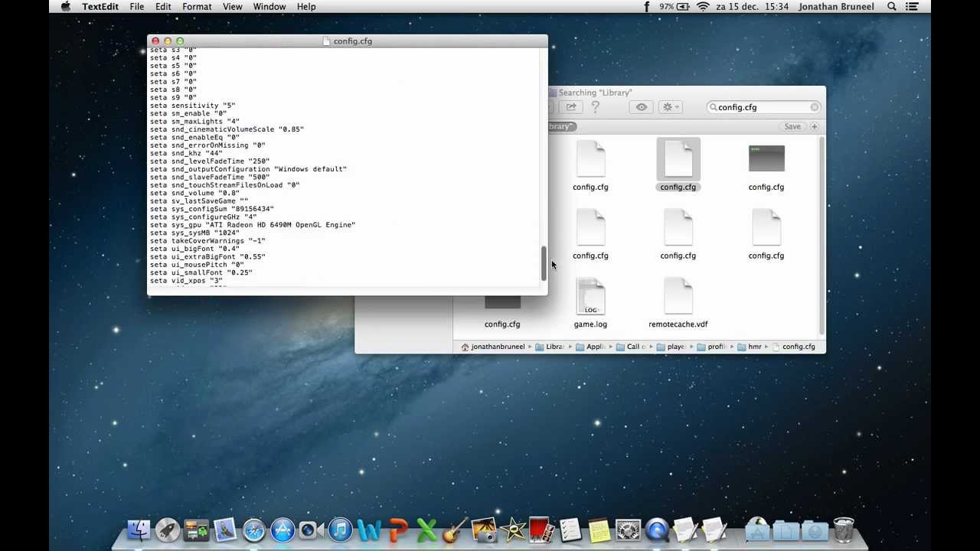The width and height of the screenshot is (980, 551).
Task: Select the "Library" search scope pill
Action: pos(560,126)
